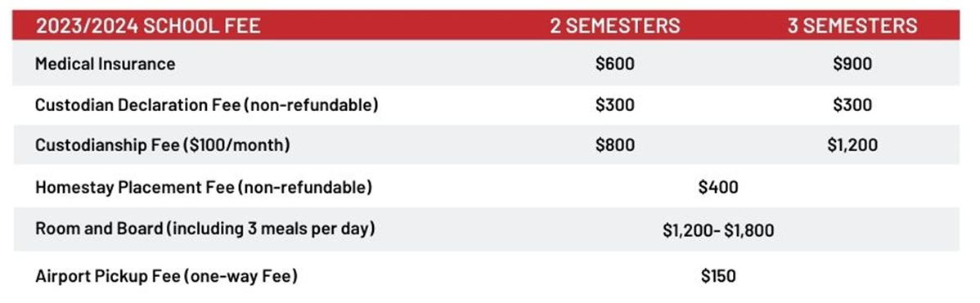Click the Medical Insurance row label
This screenshot has height=303, width=980.
coord(105,64)
